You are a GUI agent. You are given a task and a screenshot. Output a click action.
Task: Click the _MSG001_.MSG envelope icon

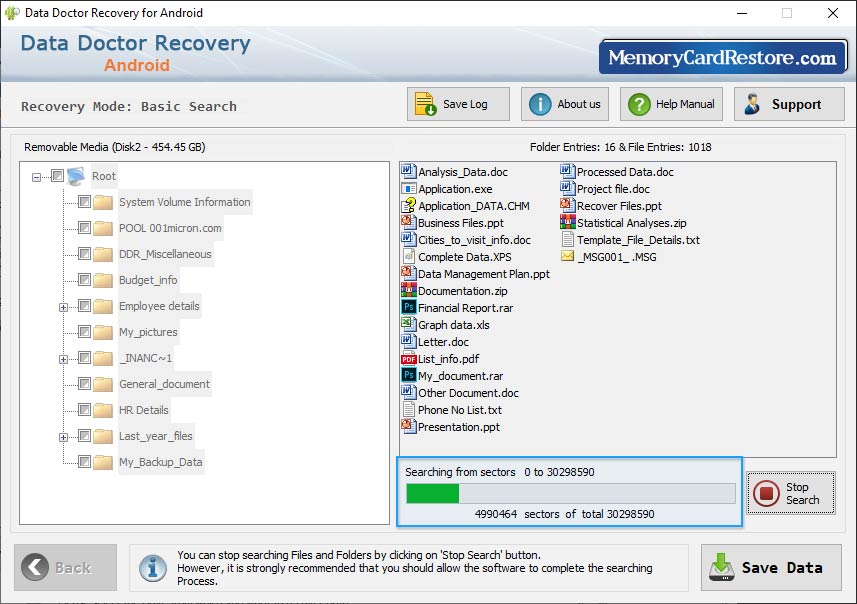[x=567, y=256]
